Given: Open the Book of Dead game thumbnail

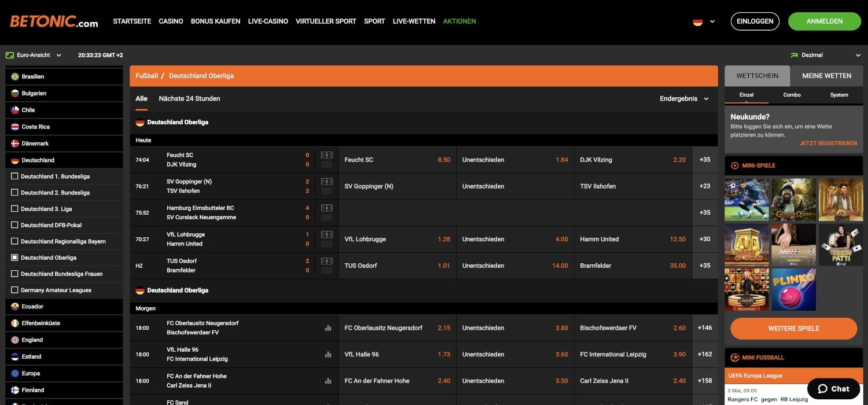Looking at the screenshot, I should point(841,200).
